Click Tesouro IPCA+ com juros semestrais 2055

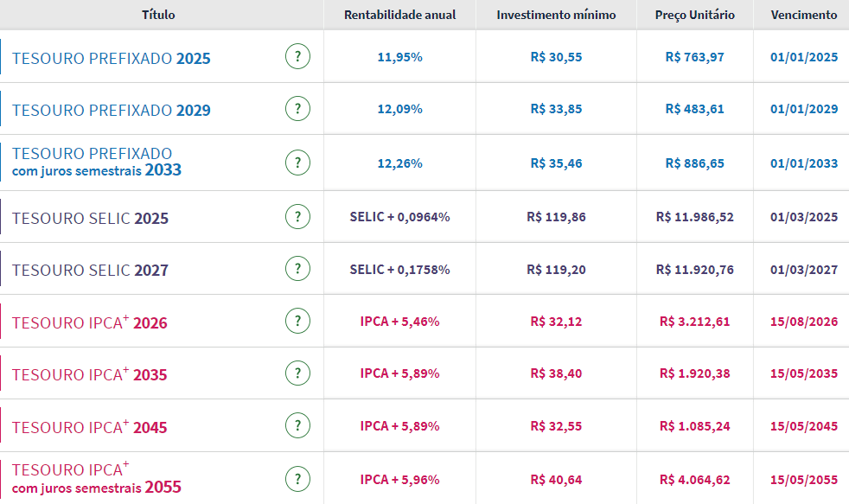click(x=97, y=478)
